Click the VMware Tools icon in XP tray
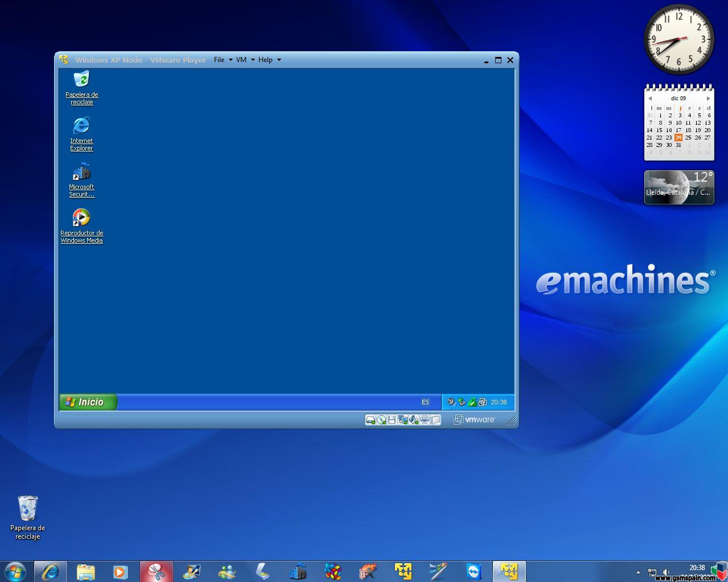Image resolution: width=728 pixels, height=582 pixels. tap(483, 402)
